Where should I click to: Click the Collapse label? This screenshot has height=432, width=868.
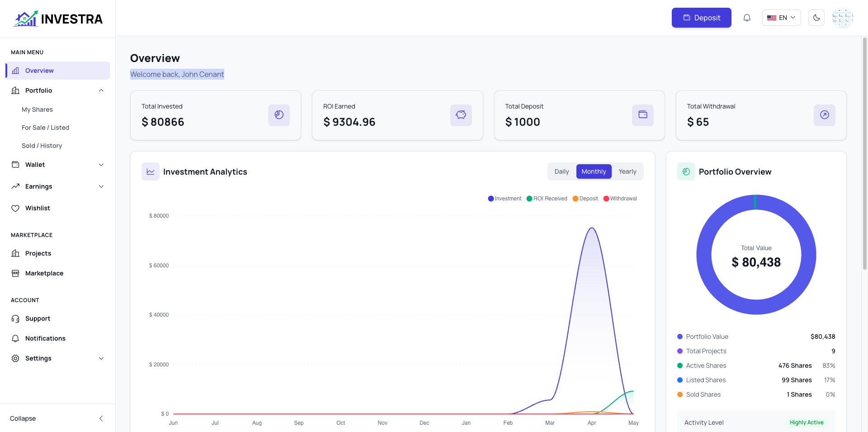23,418
